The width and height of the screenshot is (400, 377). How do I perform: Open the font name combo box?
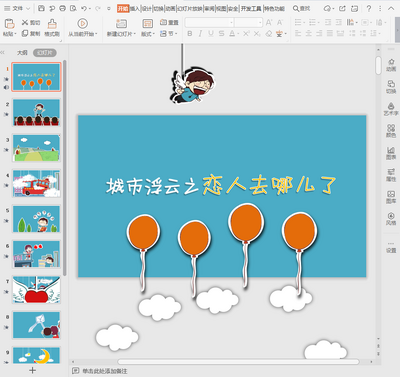[x=209, y=22]
